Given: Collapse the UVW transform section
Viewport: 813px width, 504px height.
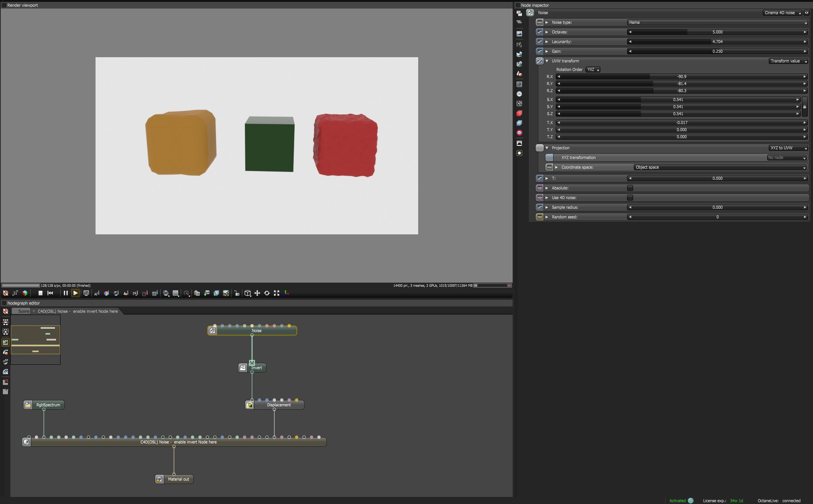Looking at the screenshot, I should [x=547, y=61].
